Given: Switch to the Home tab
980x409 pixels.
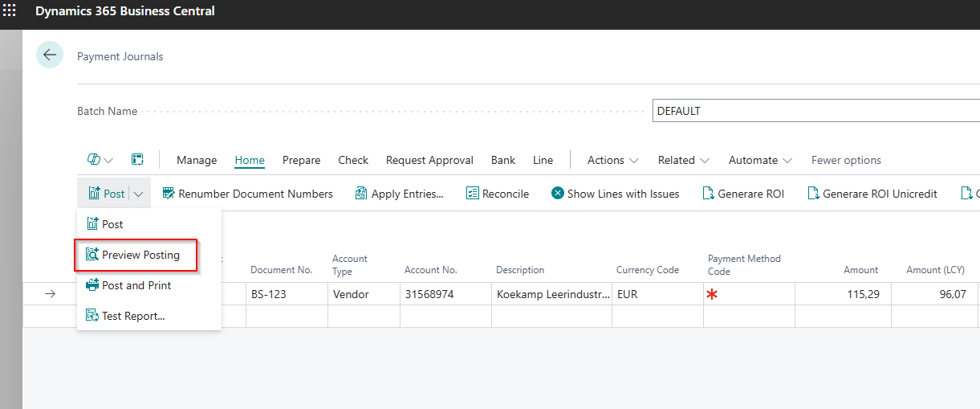Looking at the screenshot, I should click(x=250, y=160).
